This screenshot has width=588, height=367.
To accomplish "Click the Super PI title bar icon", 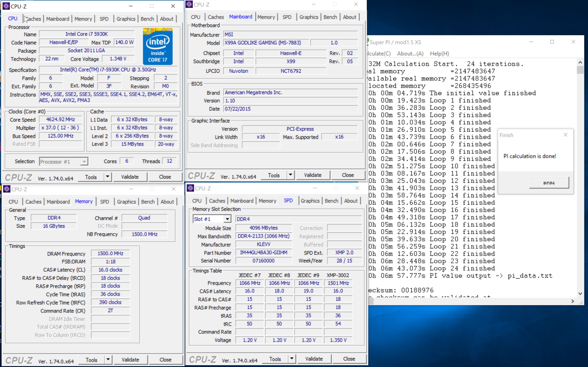I will click(x=368, y=42).
